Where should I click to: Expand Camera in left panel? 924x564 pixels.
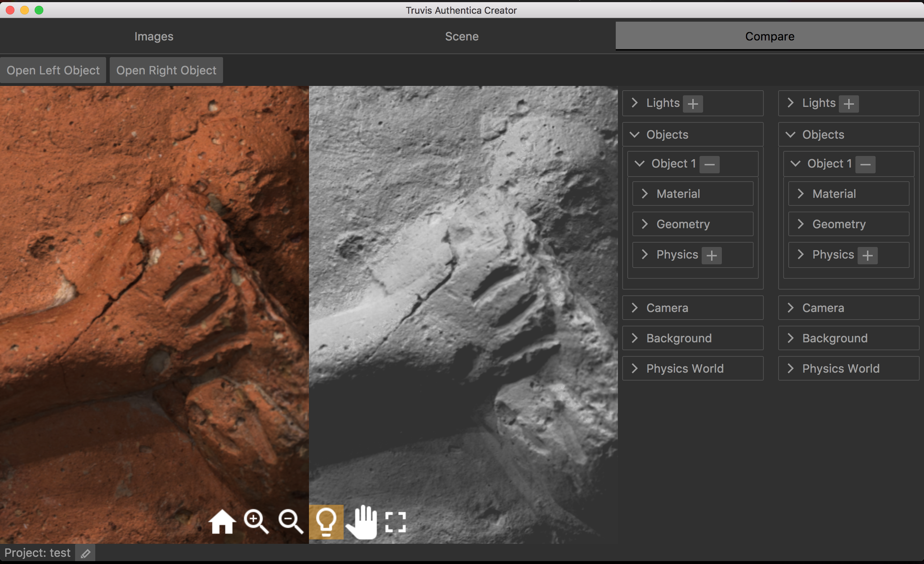693,308
